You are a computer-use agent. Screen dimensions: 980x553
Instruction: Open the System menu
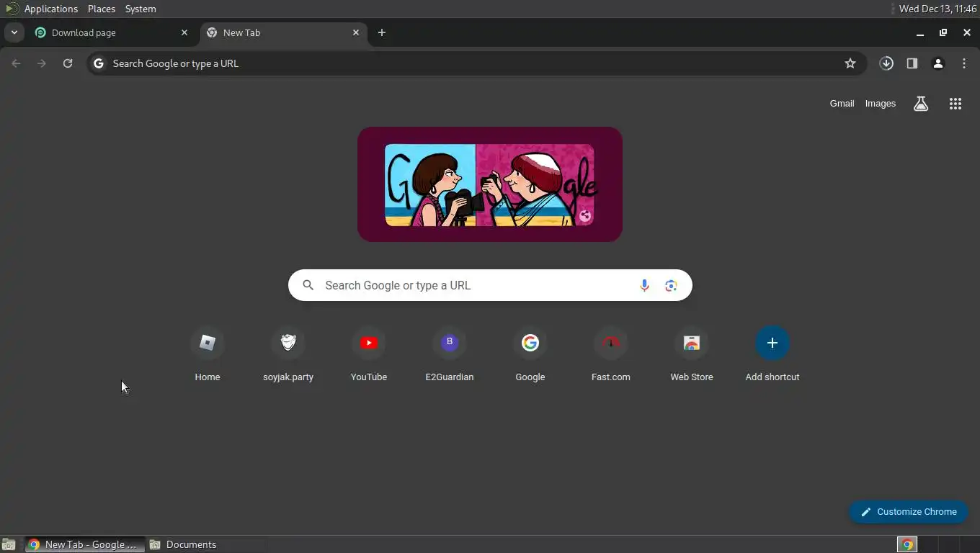tap(141, 9)
